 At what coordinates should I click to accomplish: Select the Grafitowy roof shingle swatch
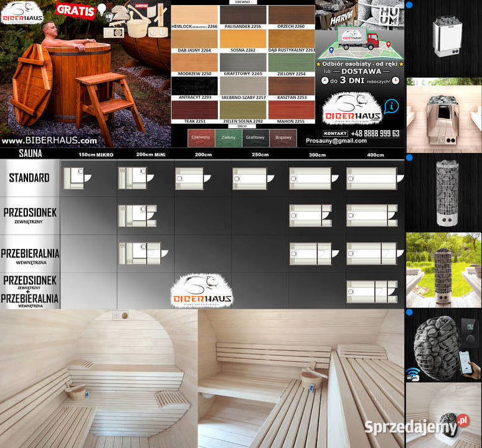[x=255, y=138]
